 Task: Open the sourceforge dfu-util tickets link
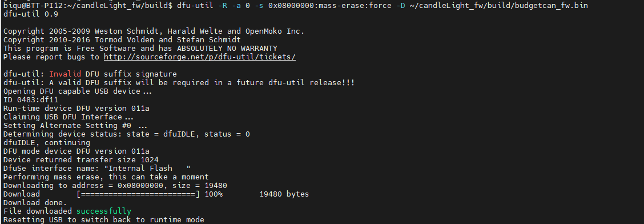tap(200, 57)
